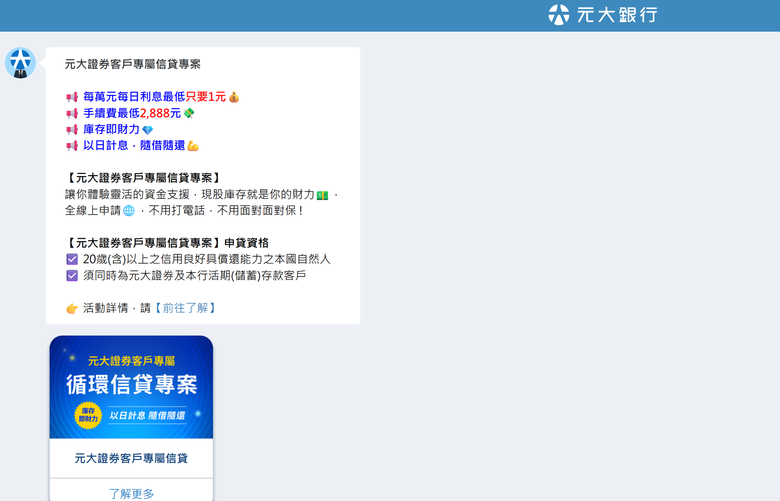Viewport: 780px width, 501px height.
Task: Click checkbox emoji beside 20歲(含)以上
Action: click(72, 259)
